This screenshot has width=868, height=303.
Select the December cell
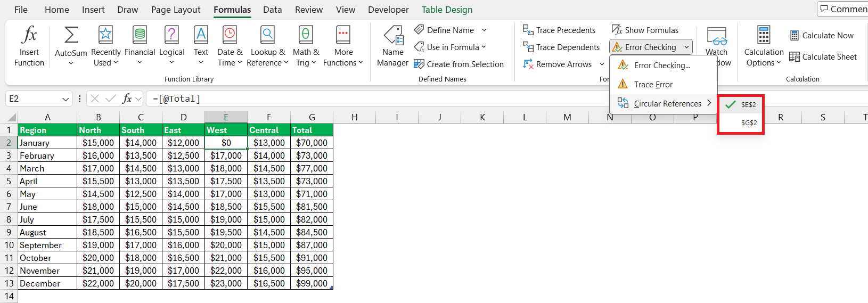click(x=47, y=283)
